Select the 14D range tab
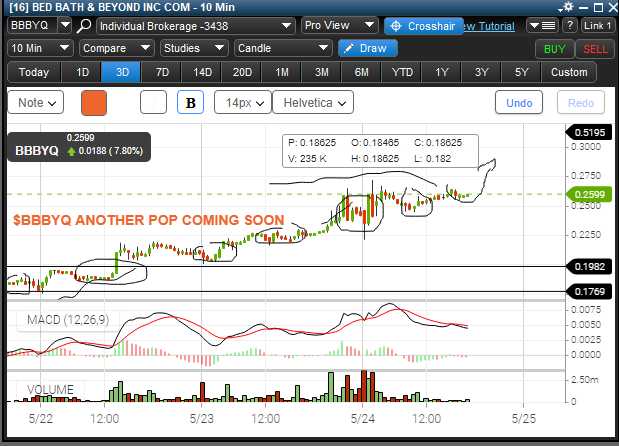This screenshot has height=446, width=619. coord(202,72)
